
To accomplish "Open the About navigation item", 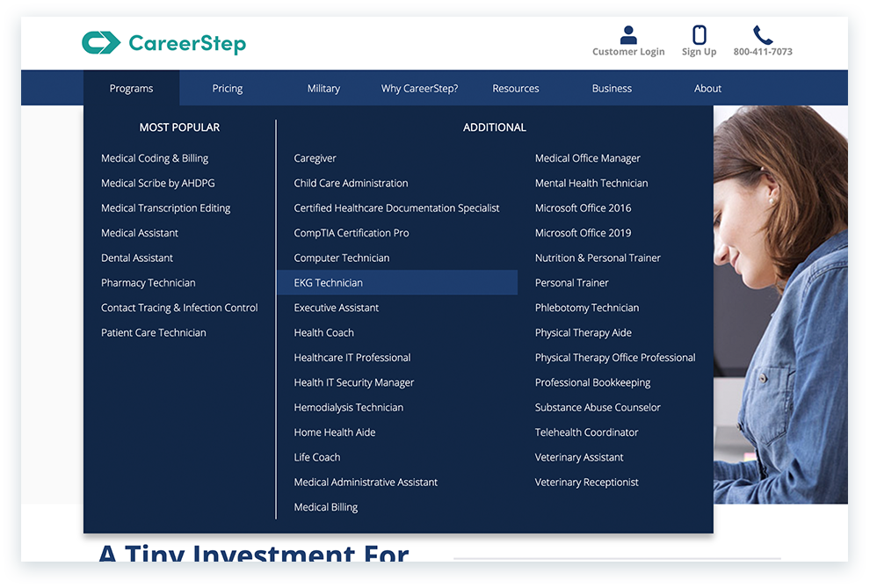I will 707,88.
